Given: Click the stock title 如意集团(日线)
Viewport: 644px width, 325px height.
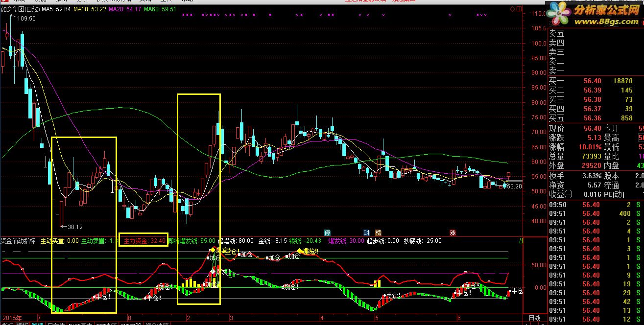Looking at the screenshot, I should tap(20, 9).
